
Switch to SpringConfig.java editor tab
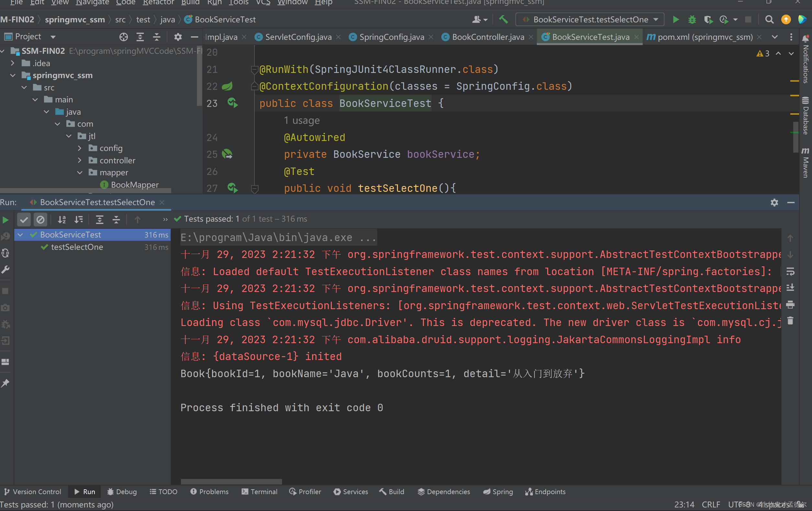pos(391,37)
